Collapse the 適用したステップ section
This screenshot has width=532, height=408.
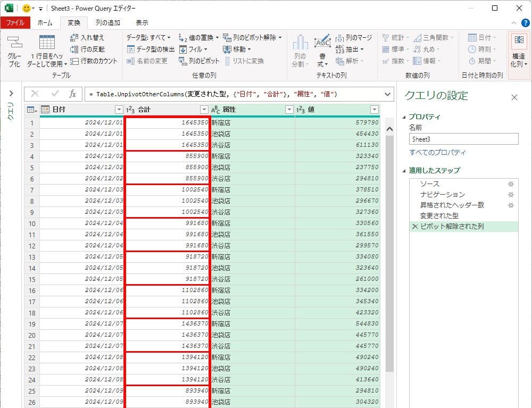(404, 171)
